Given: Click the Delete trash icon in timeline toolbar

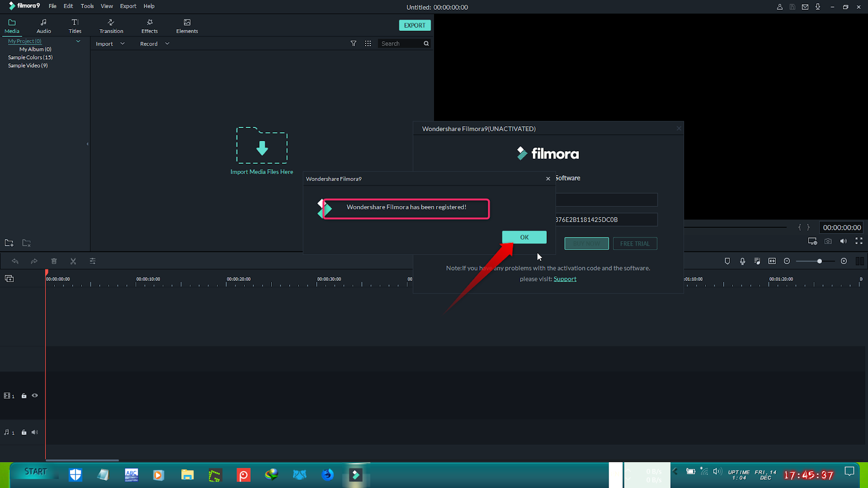Looking at the screenshot, I should (54, 261).
